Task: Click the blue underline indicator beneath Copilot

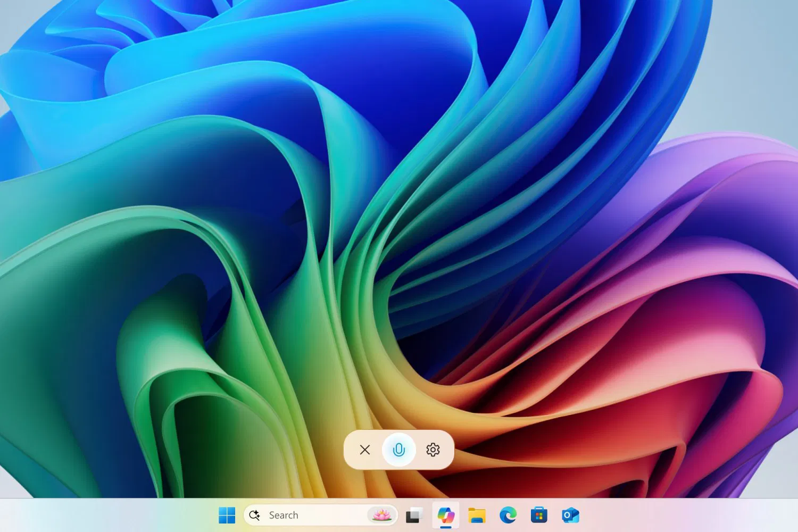Action: point(446,527)
